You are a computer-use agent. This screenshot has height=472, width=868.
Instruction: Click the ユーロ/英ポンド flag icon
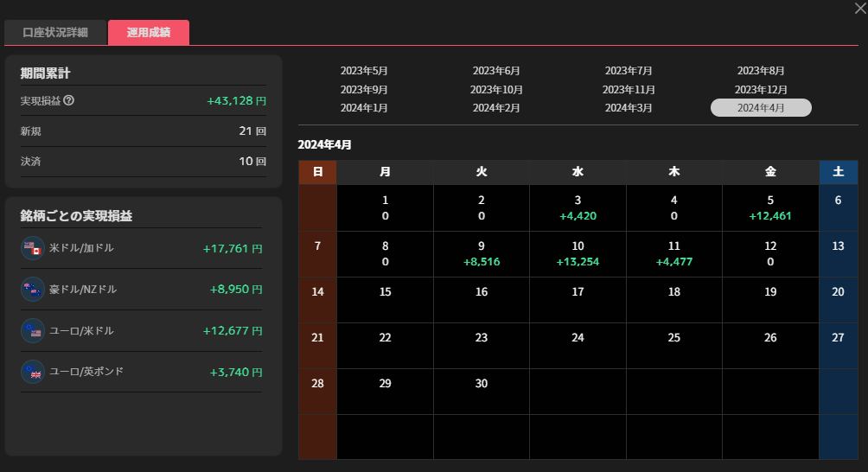click(x=33, y=372)
